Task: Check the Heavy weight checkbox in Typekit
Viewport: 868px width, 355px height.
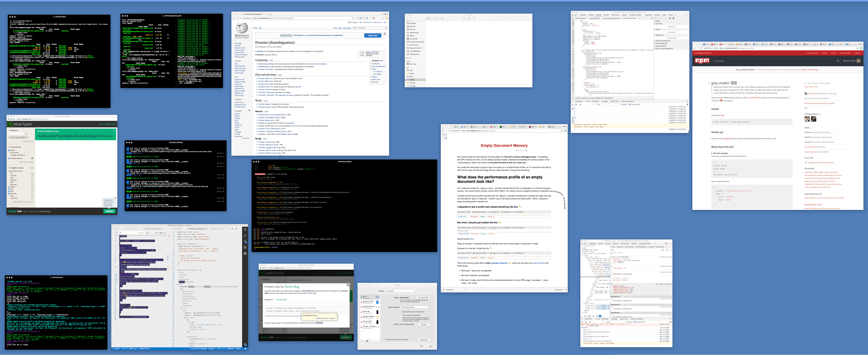Action: pyautogui.click(x=9, y=196)
